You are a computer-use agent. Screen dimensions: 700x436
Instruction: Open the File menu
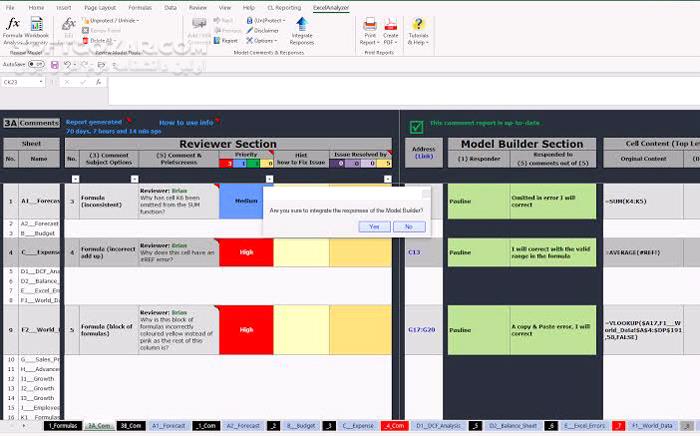pos(10,8)
